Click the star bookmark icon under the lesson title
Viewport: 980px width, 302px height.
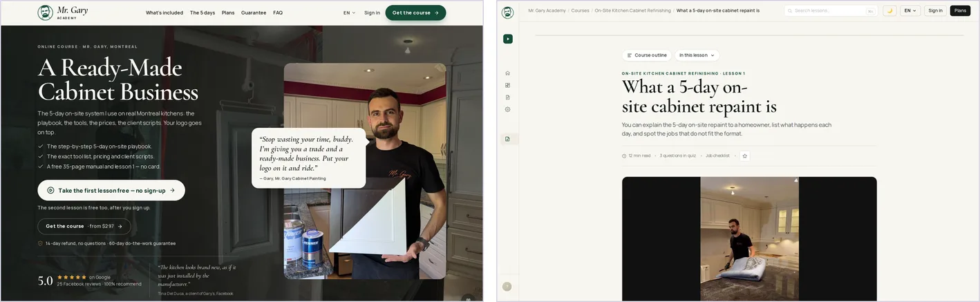click(744, 156)
